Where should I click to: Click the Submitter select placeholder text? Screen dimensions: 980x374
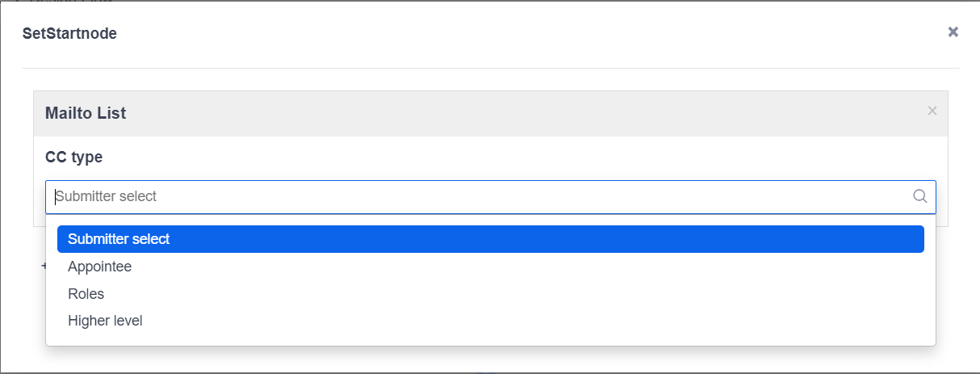[106, 196]
